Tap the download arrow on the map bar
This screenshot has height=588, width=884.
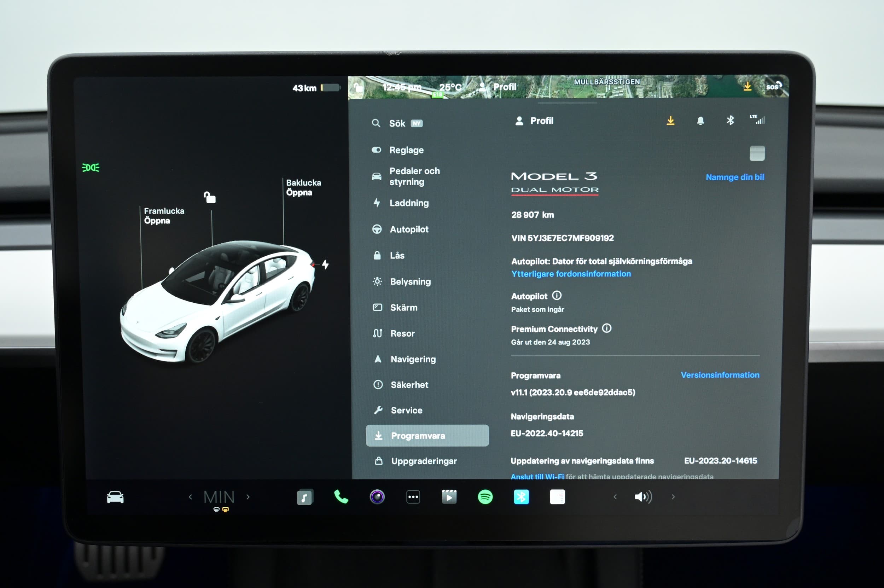click(747, 86)
